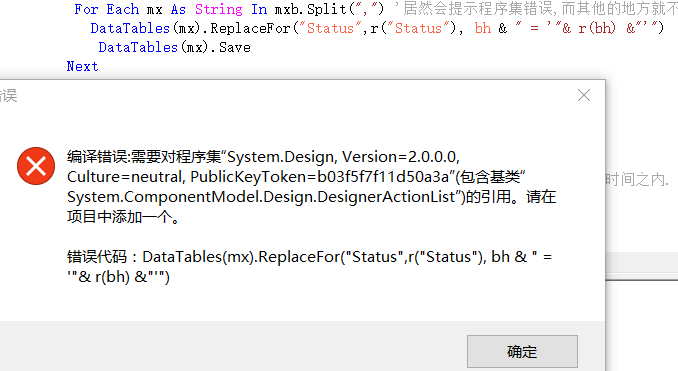
Task: Close the error dialog with X
Action: pos(584,95)
